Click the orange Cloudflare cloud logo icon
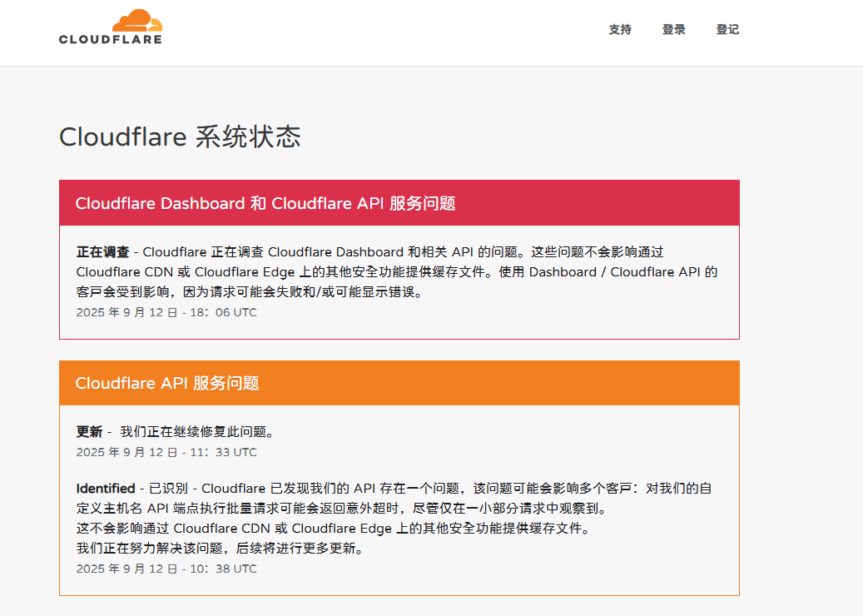Image resolution: width=863 pixels, height=616 pixels. pos(139,21)
